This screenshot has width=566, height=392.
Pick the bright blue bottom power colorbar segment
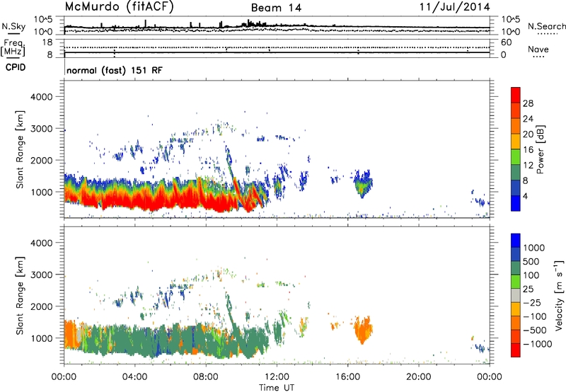click(x=516, y=203)
